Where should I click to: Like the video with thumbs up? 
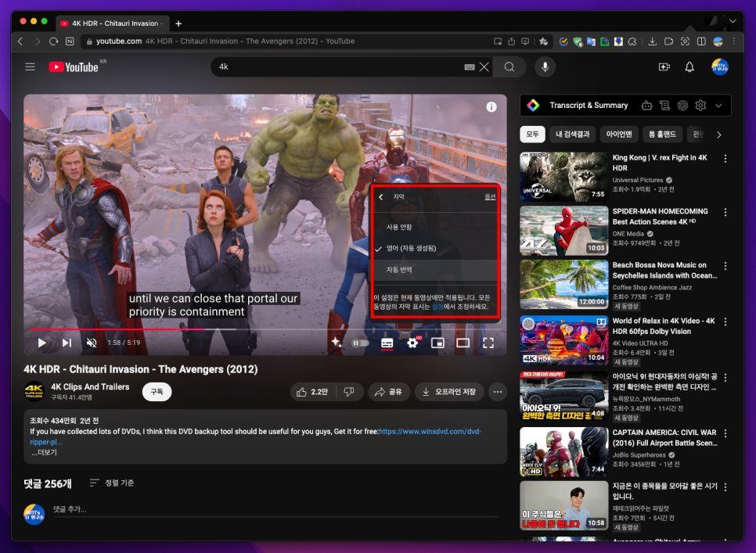pos(312,392)
